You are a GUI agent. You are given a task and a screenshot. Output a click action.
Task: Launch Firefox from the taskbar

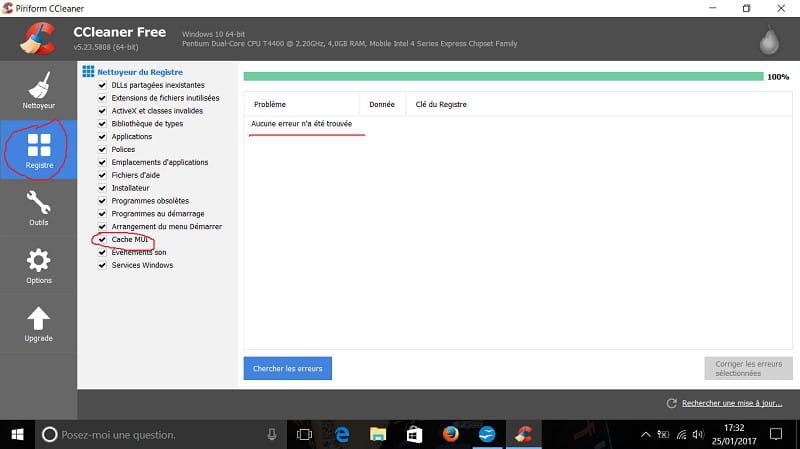coord(451,435)
